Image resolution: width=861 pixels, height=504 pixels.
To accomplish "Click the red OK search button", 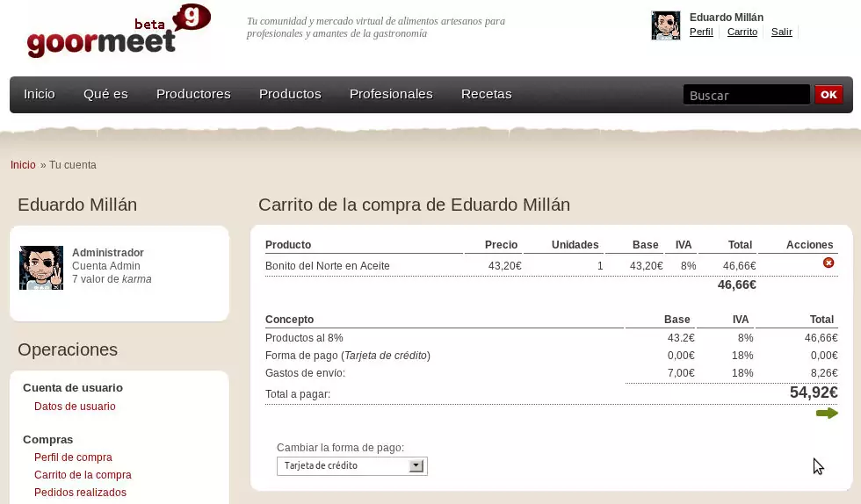I will coord(828,95).
